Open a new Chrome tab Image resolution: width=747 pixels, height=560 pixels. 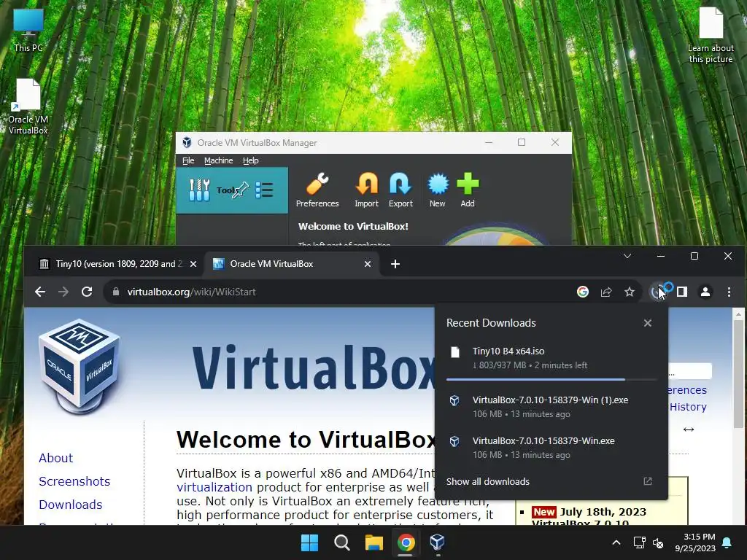pyautogui.click(x=395, y=264)
